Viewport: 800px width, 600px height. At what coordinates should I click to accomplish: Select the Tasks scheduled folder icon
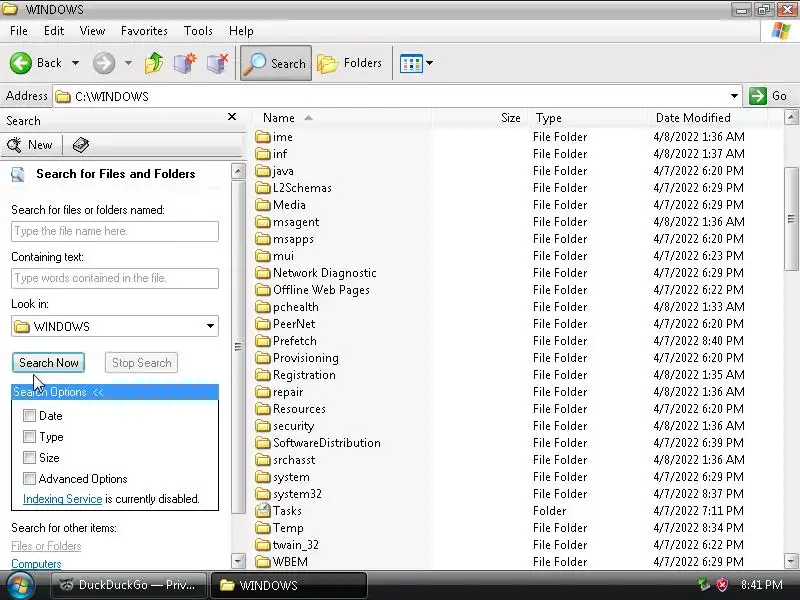263,511
